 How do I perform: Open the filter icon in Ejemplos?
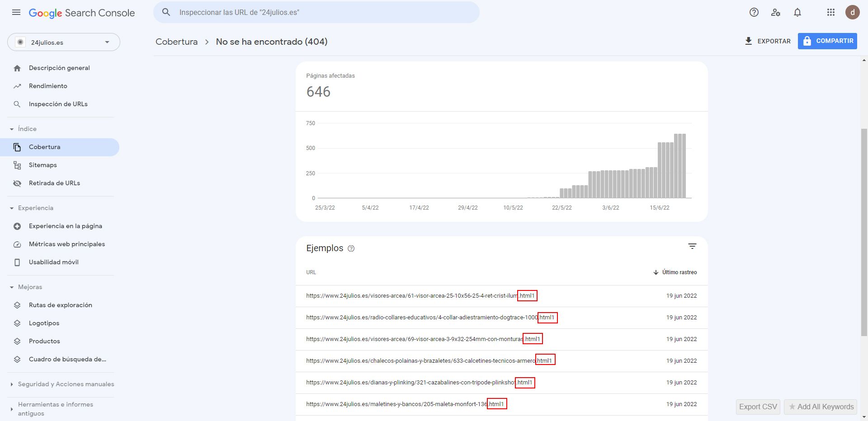[x=692, y=246]
